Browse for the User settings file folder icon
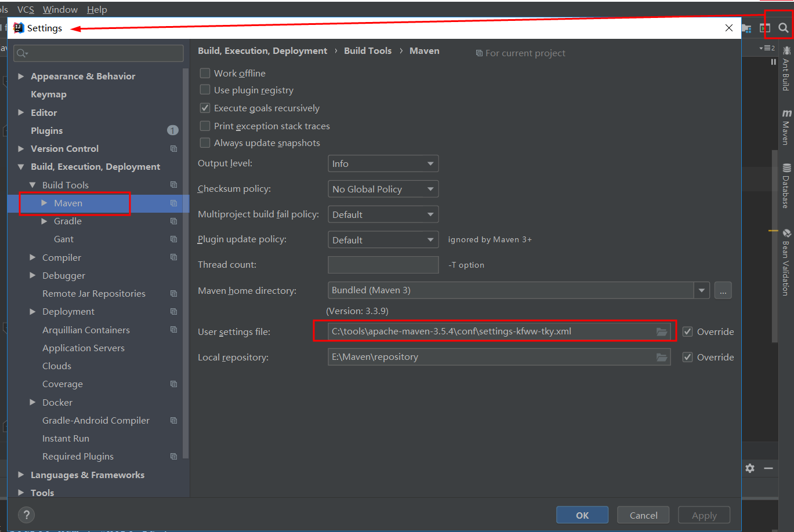The width and height of the screenshot is (794, 532). (662, 331)
